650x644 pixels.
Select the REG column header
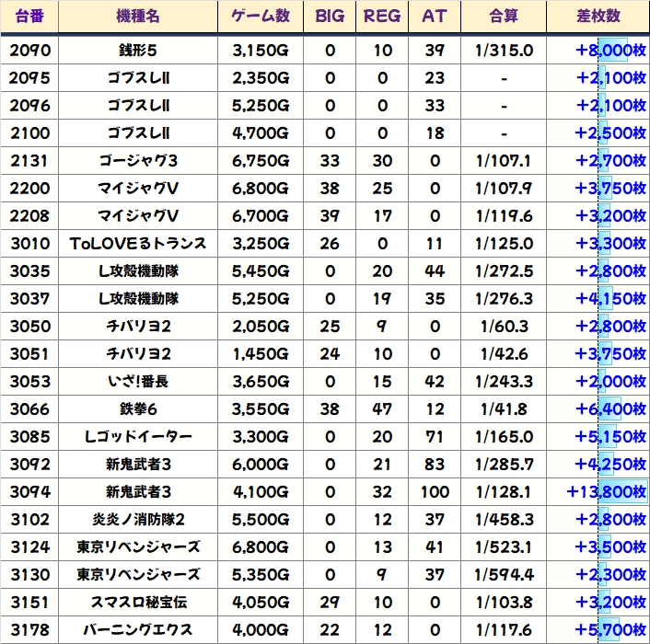pyautogui.click(x=382, y=17)
